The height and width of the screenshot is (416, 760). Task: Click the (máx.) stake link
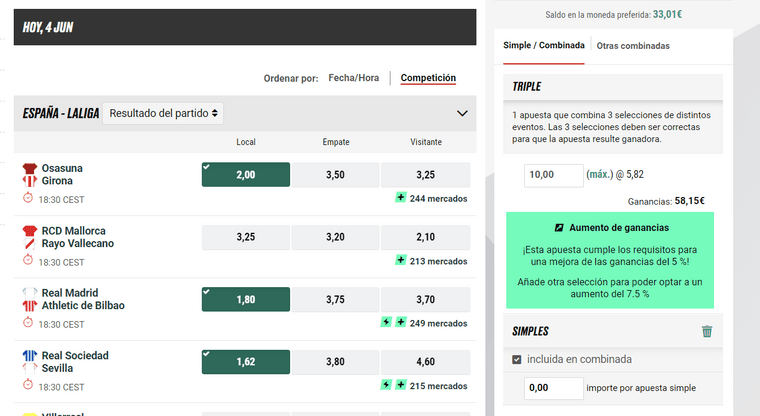click(x=600, y=175)
